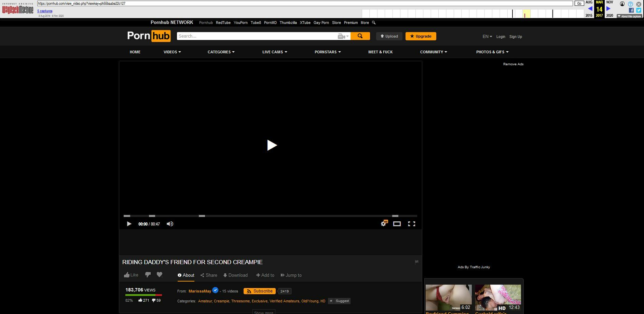The width and height of the screenshot is (644, 314).
Task: Go to the next capture with the right arrow
Action: point(608,9)
